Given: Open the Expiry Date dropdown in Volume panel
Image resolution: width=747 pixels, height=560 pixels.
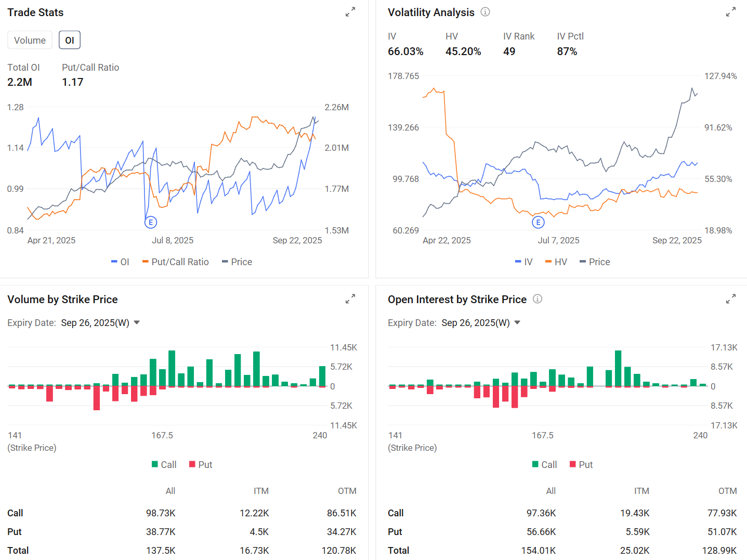Looking at the screenshot, I should point(100,322).
